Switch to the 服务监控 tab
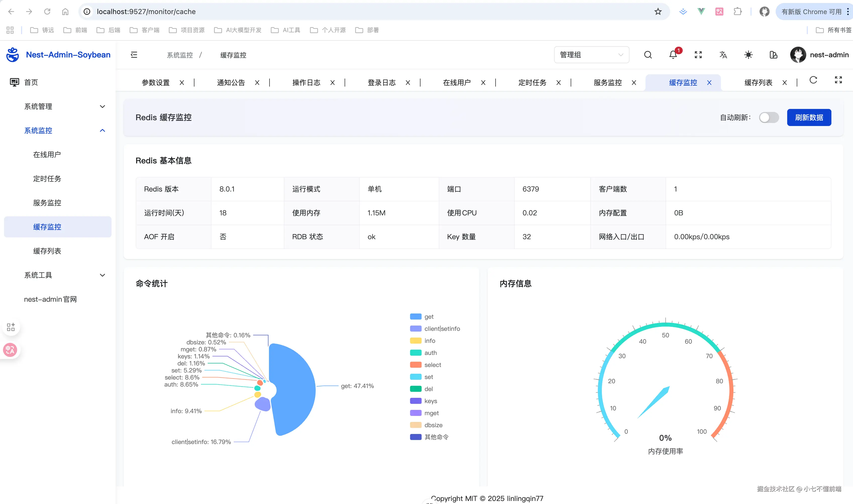The image size is (853, 504). (607, 83)
